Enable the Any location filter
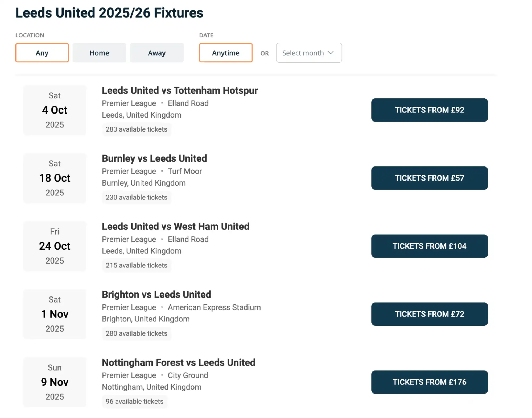The width and height of the screenshot is (532, 418). [x=42, y=53]
